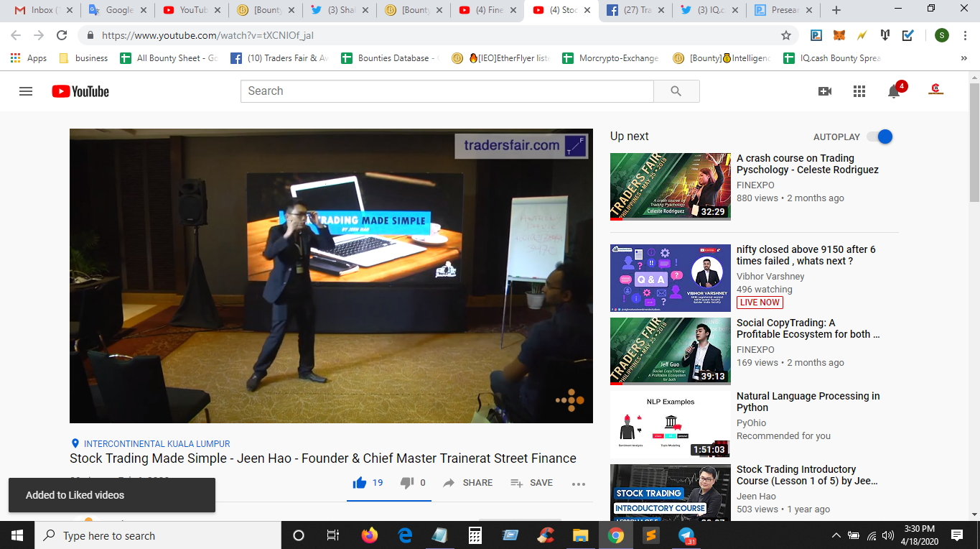Open the Bounties Database bookmark
This screenshot has width=980, height=549.
[x=391, y=58]
